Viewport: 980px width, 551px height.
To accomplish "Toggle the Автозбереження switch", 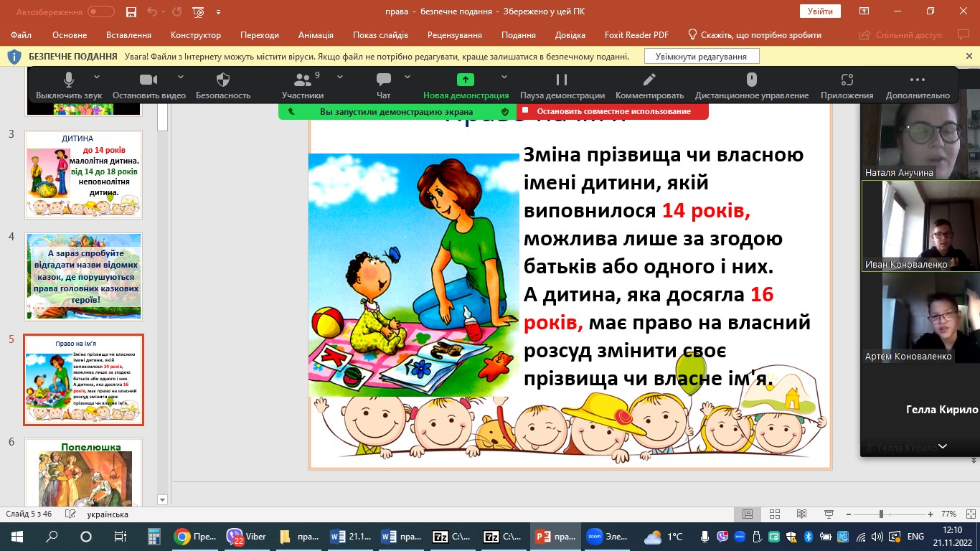I will (100, 12).
